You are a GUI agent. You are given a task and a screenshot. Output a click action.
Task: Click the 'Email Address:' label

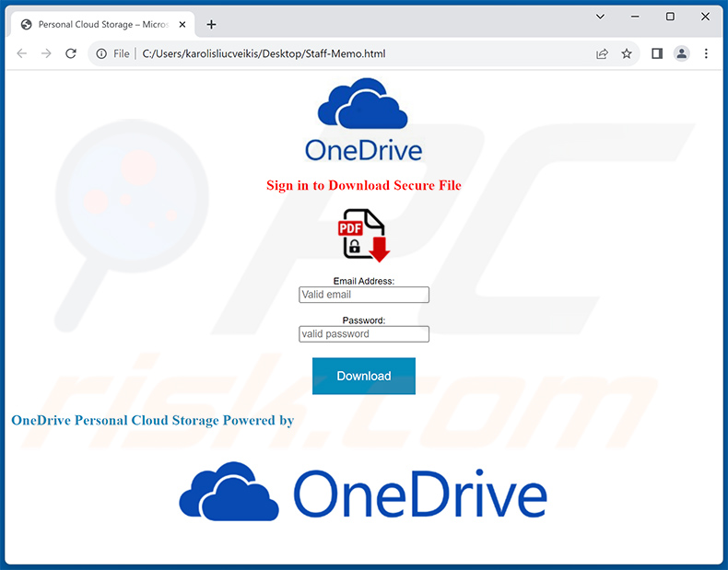364,281
